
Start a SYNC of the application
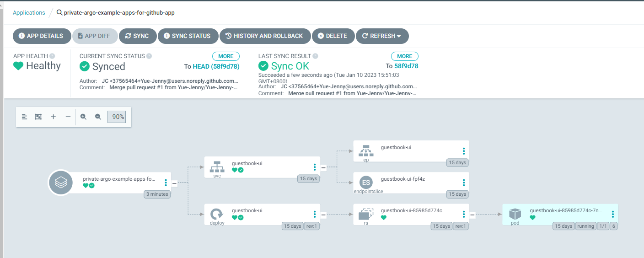click(137, 36)
